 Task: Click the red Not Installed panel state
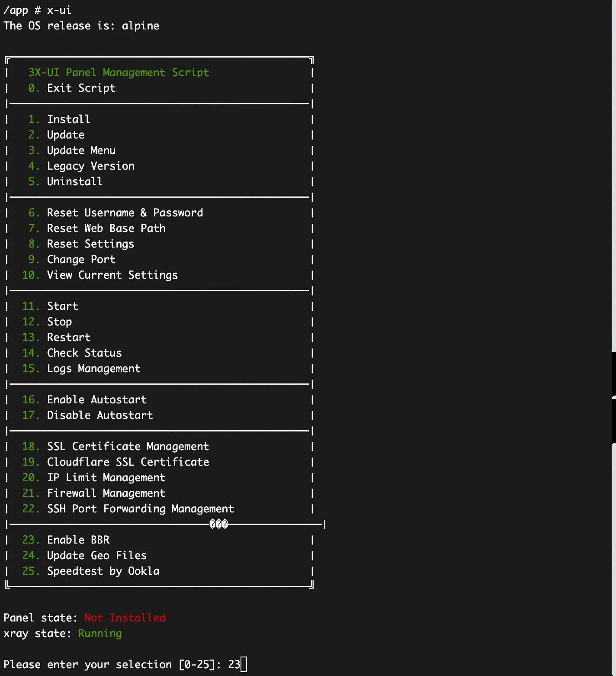click(125, 618)
